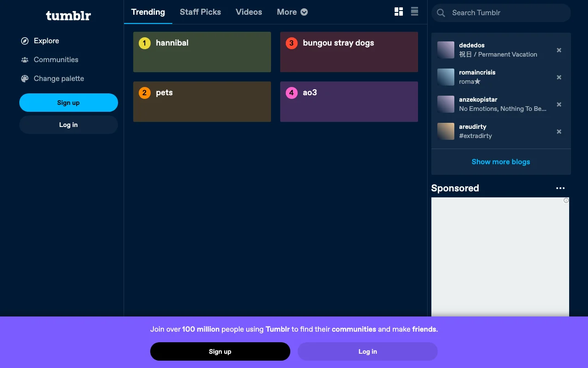Open the hannibal trending tag card

[x=202, y=52]
